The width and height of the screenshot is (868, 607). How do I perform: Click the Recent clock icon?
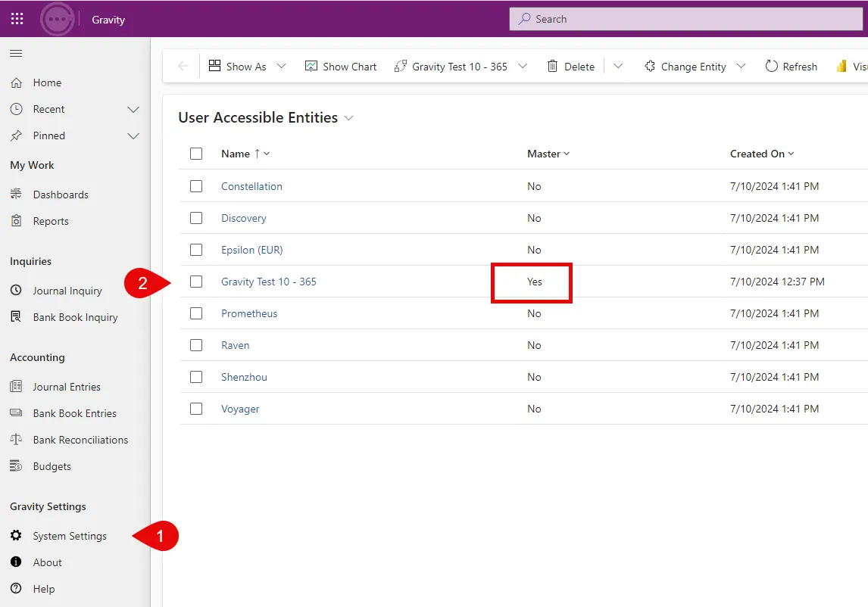coord(17,109)
